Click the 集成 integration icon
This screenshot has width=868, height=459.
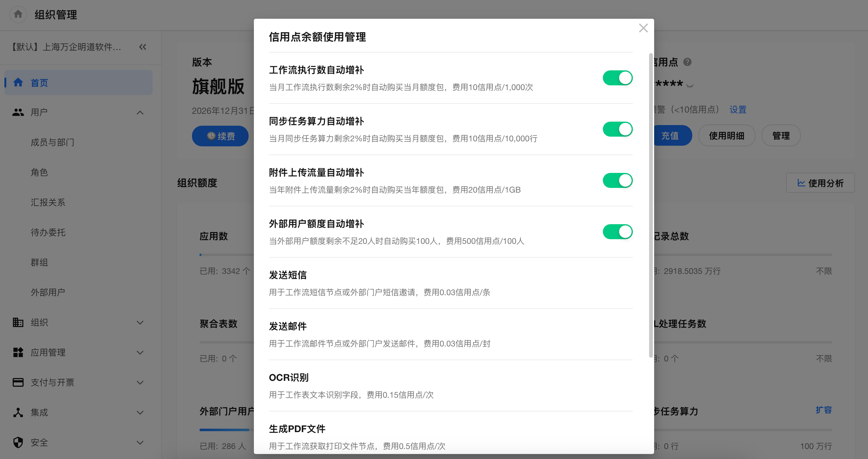click(x=18, y=412)
